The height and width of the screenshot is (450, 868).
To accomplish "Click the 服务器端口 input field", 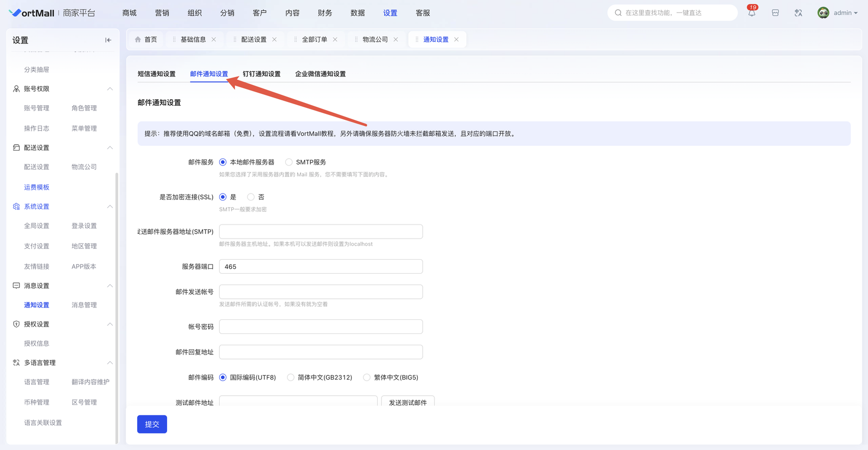I will tap(321, 267).
